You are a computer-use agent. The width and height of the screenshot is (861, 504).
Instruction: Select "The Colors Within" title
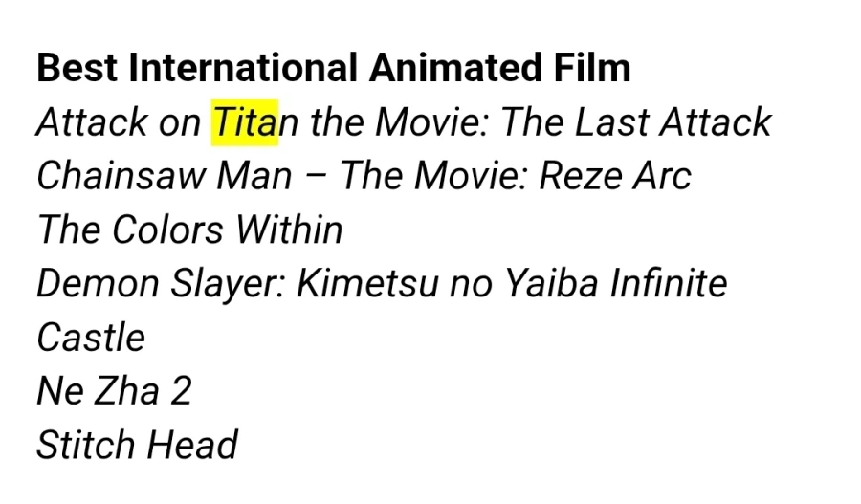[188, 230]
